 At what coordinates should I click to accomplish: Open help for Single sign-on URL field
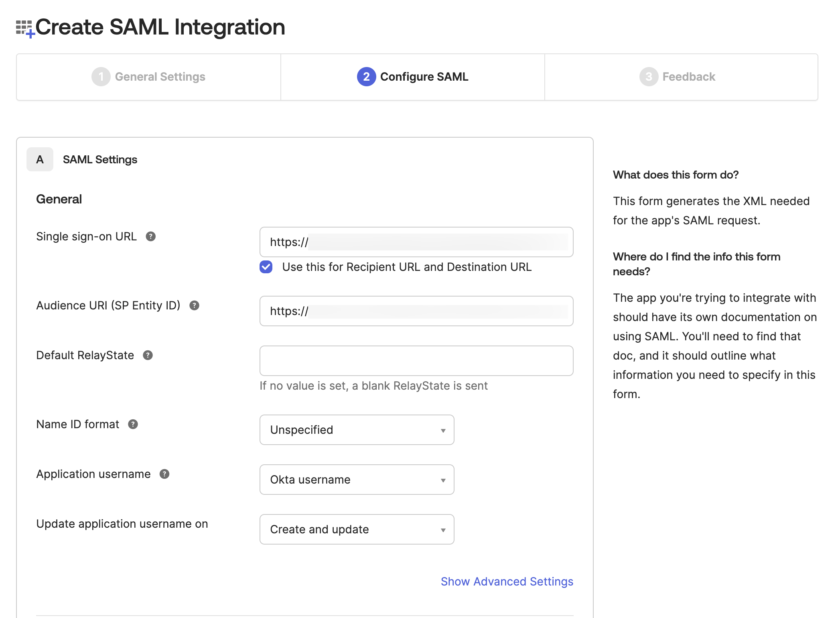pyautogui.click(x=150, y=237)
